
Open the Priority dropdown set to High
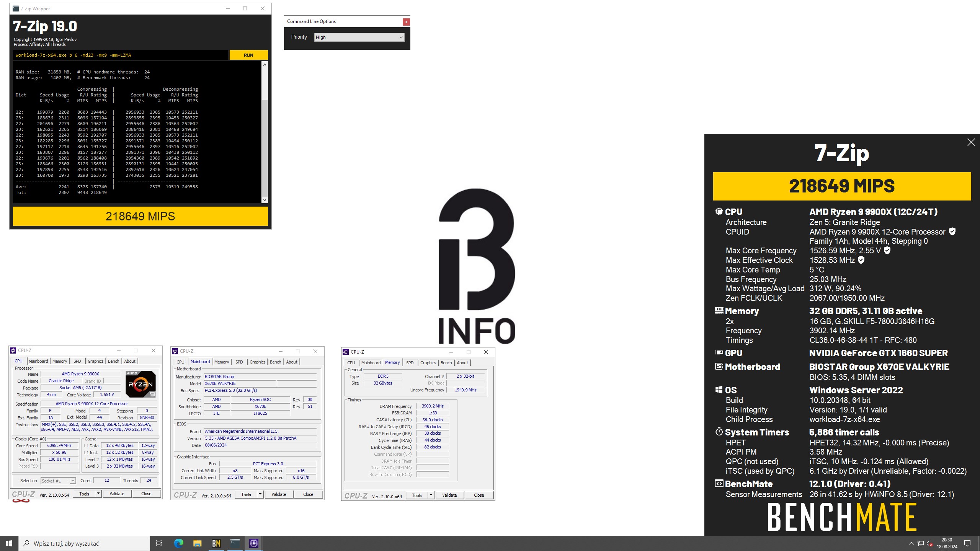click(x=359, y=37)
